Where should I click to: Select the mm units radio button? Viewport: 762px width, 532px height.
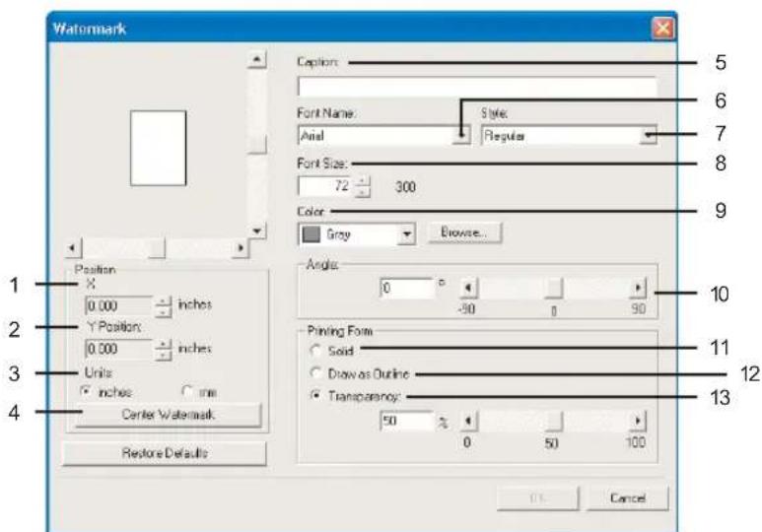[187, 391]
